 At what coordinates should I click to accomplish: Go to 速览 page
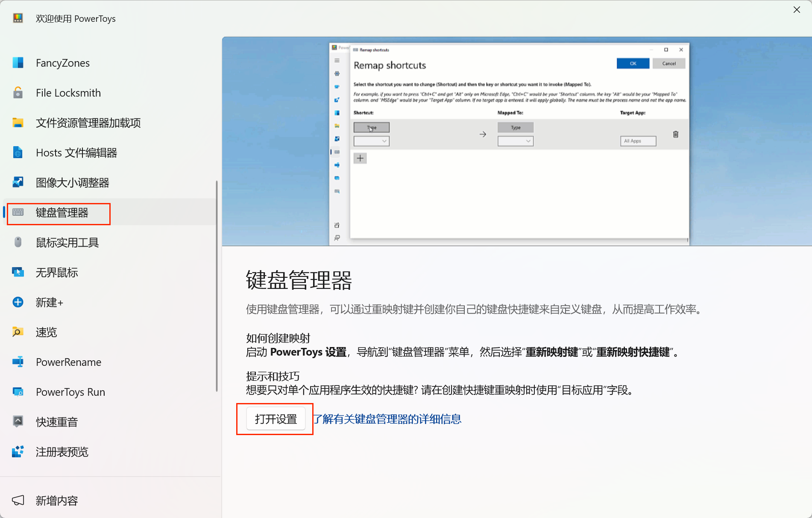click(110, 332)
